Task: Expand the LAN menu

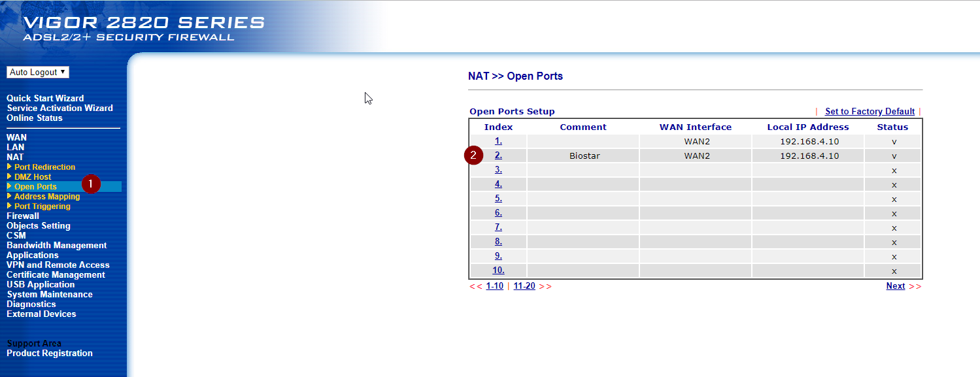Action: tap(15, 147)
